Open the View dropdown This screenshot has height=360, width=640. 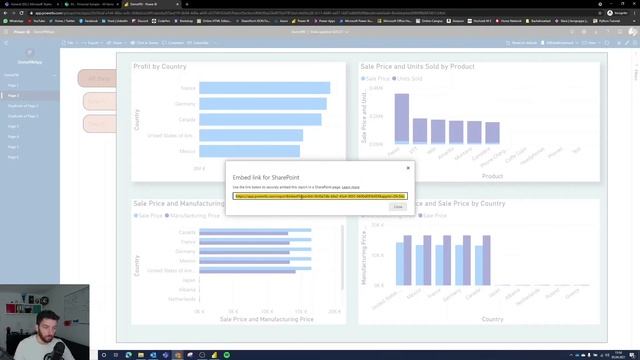pos(591,43)
